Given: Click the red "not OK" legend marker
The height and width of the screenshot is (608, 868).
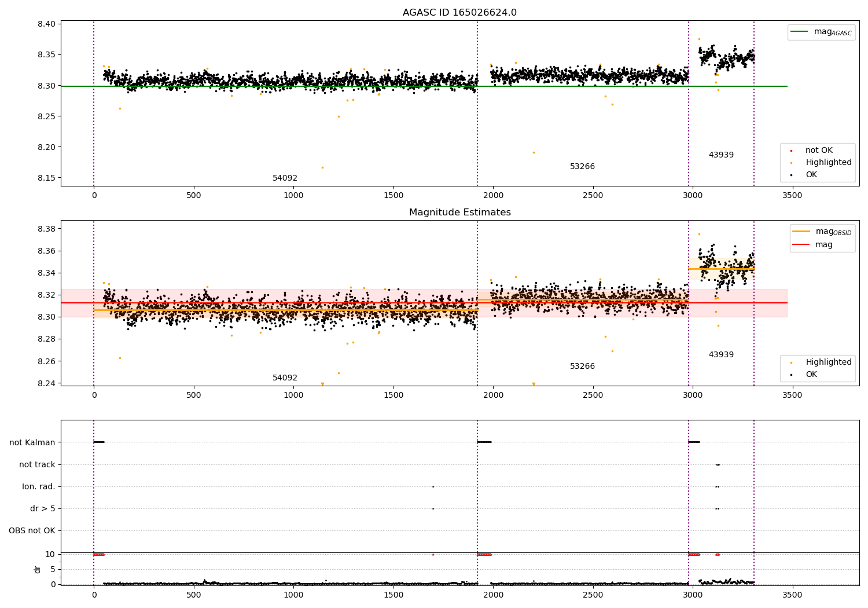Looking at the screenshot, I should pos(791,151).
